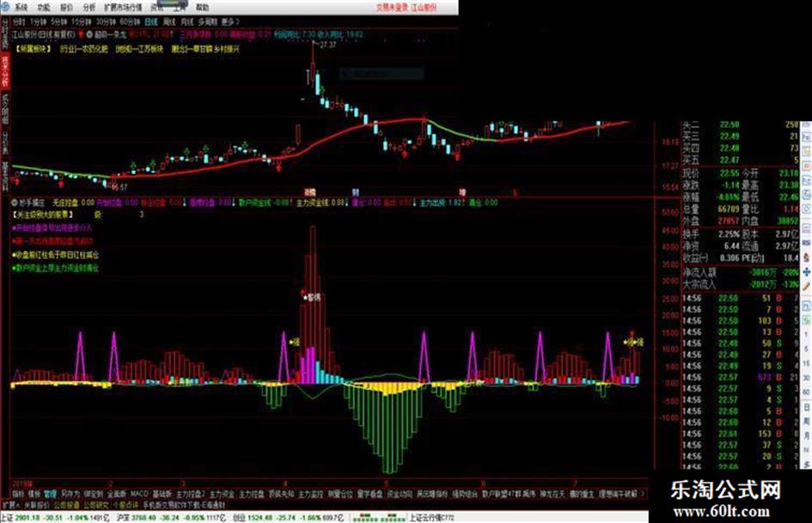This screenshot has height=523, width=812.
Task: Open the 分析 menu
Action: pyautogui.click(x=89, y=7)
